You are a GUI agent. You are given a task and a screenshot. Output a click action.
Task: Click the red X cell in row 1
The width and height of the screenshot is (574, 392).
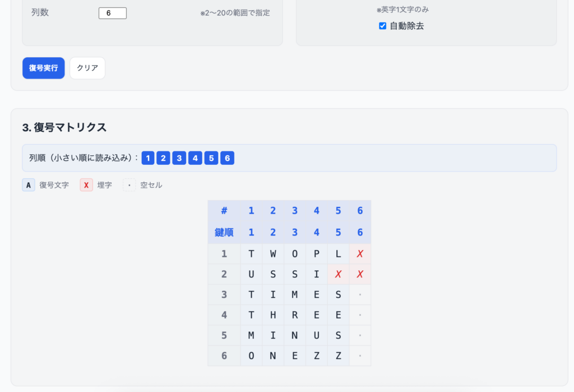pyautogui.click(x=360, y=254)
